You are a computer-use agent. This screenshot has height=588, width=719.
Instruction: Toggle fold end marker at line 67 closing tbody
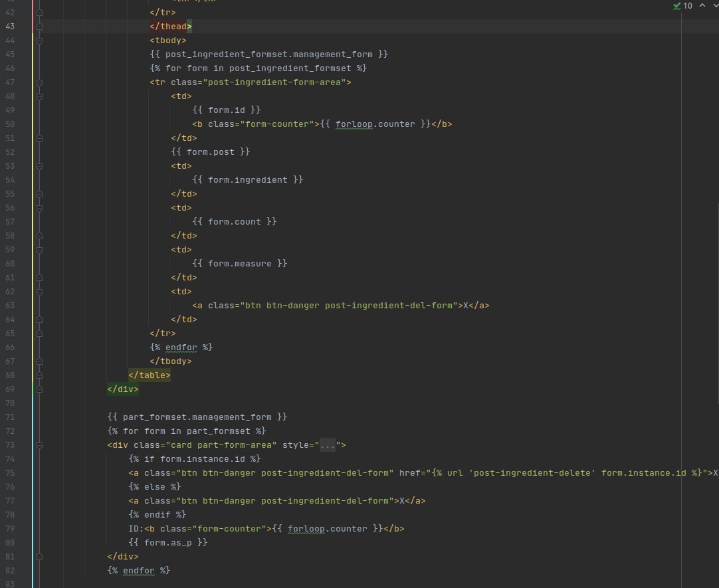[x=39, y=361]
